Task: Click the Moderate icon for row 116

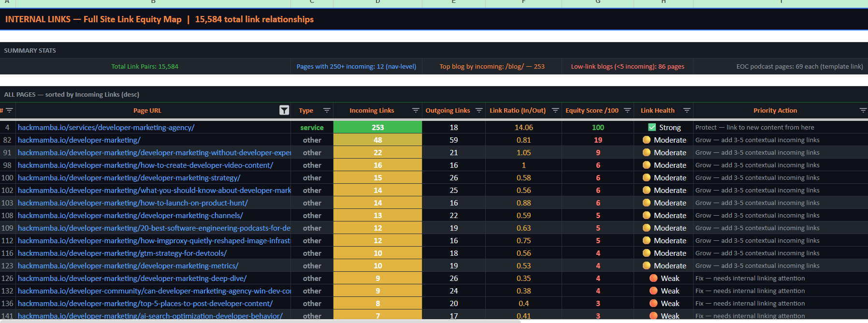Action: coord(647,253)
